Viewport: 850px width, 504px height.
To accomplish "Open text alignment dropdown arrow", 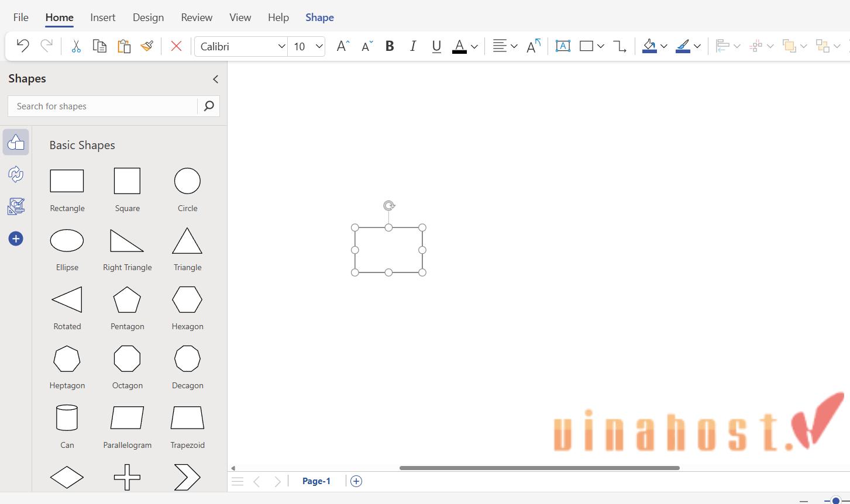I will (x=514, y=47).
